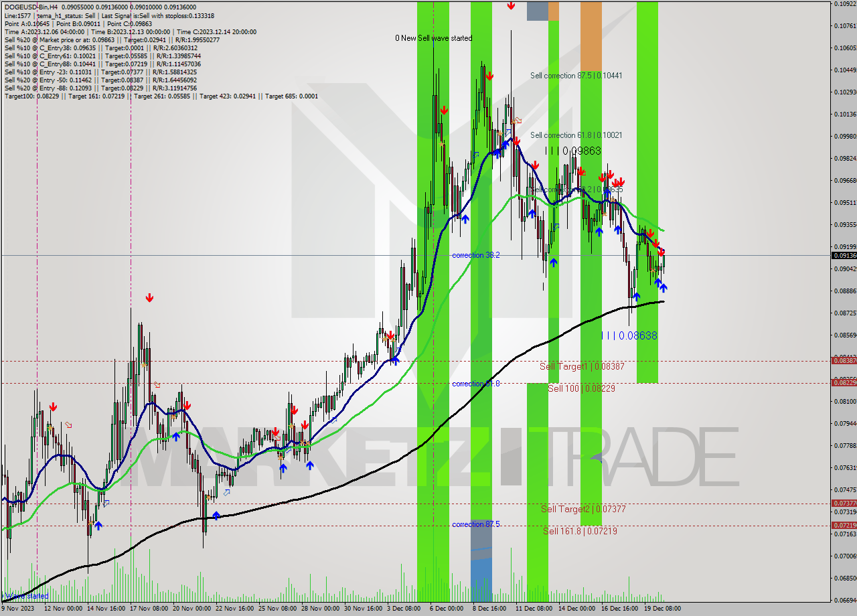Click the 0.09980 price axis label
Screen dimensions: 857x616
pos(845,136)
